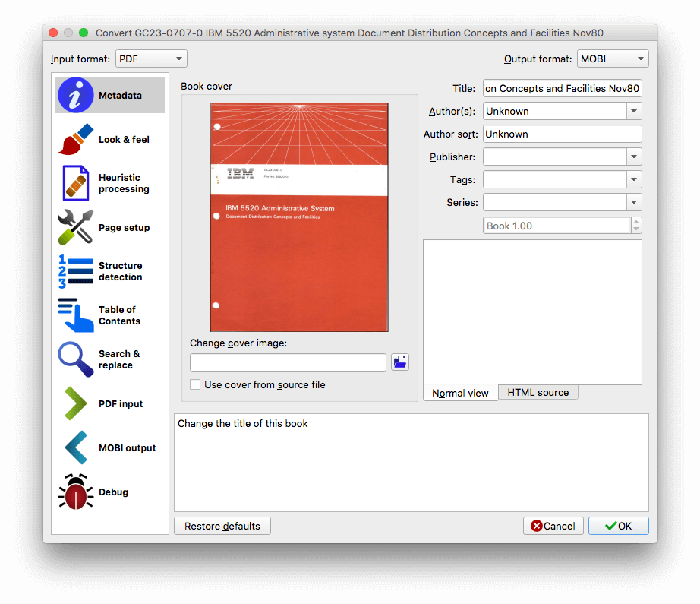Confirm conversion with the OK label
The height and width of the screenshot is (604, 700).
625,526
